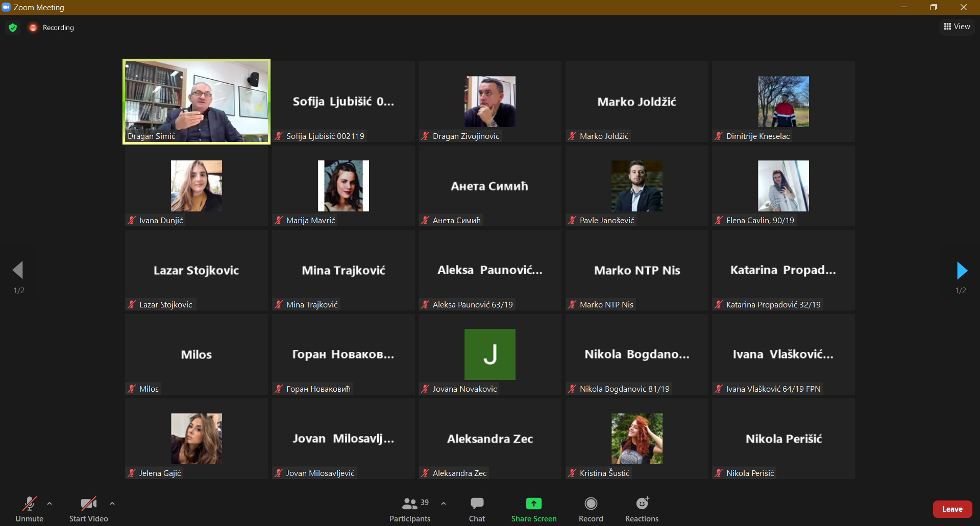This screenshot has width=980, height=526.
Task: Click Ivana Dunjić profile picture
Action: coord(197,186)
